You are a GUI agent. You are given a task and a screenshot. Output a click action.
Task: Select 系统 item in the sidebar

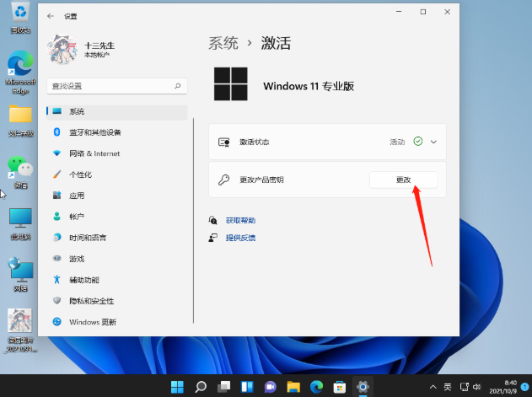point(77,111)
